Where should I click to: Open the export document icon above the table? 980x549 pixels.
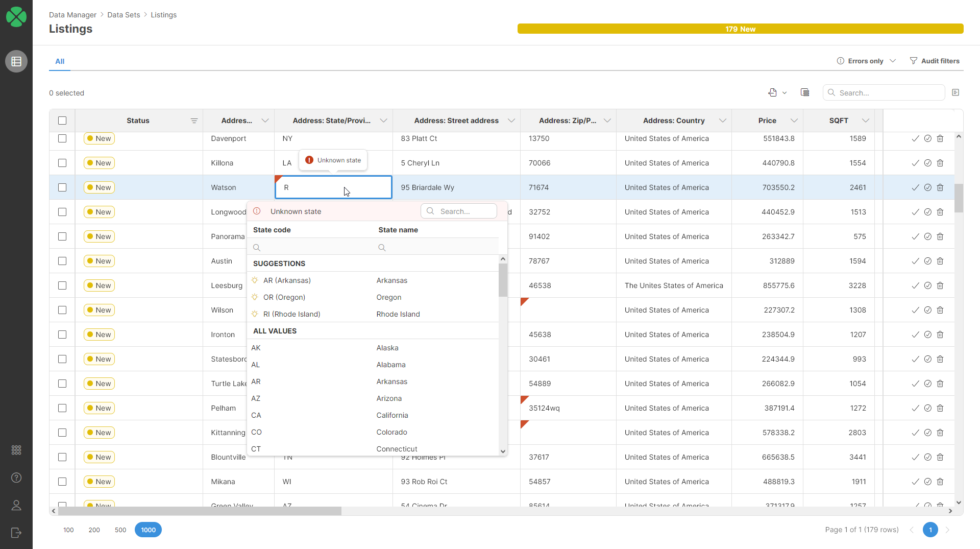click(x=773, y=92)
